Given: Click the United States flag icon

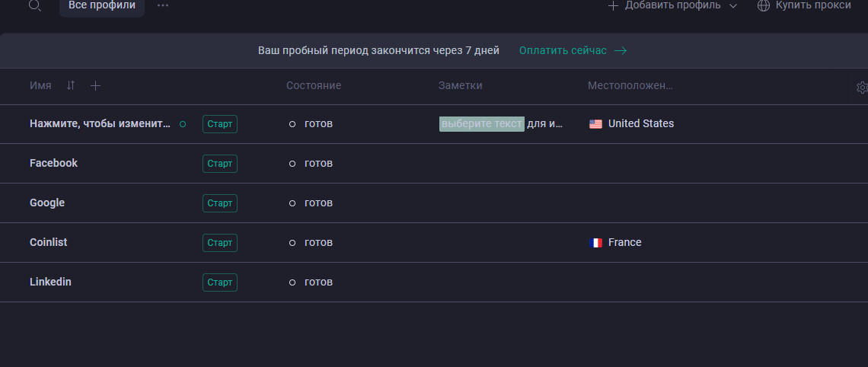Looking at the screenshot, I should point(595,124).
